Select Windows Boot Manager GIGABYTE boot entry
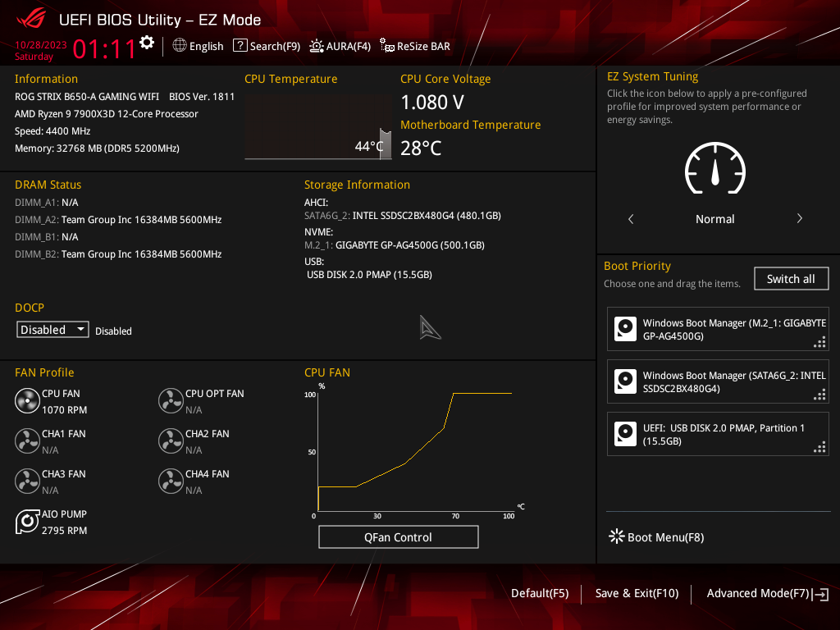The height and width of the screenshot is (630, 840). click(x=718, y=329)
